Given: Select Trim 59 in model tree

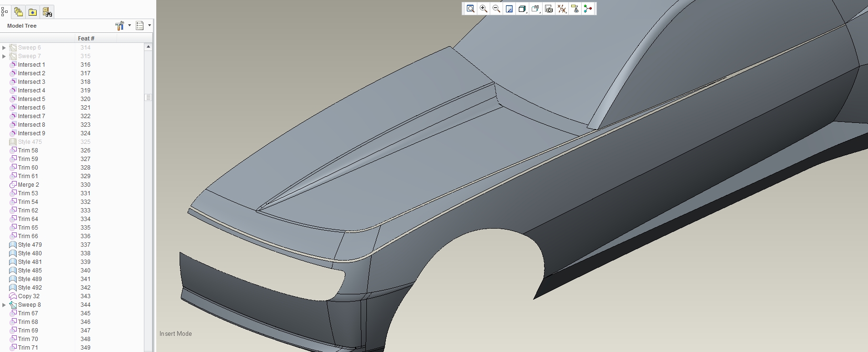Looking at the screenshot, I should [28, 159].
